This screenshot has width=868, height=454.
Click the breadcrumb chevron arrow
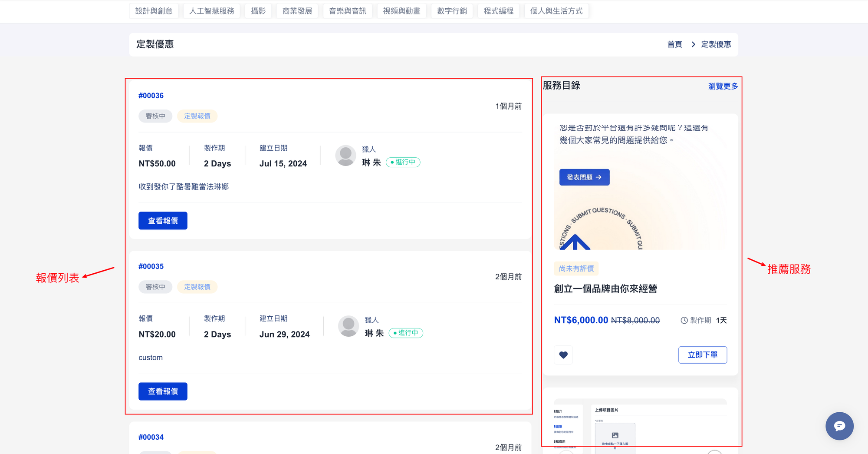pyautogui.click(x=693, y=44)
